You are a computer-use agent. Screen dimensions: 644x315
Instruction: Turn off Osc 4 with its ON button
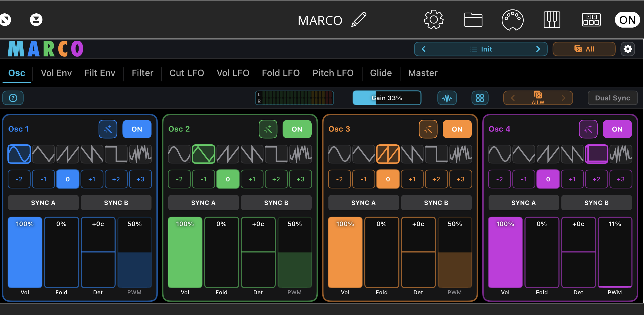click(617, 129)
